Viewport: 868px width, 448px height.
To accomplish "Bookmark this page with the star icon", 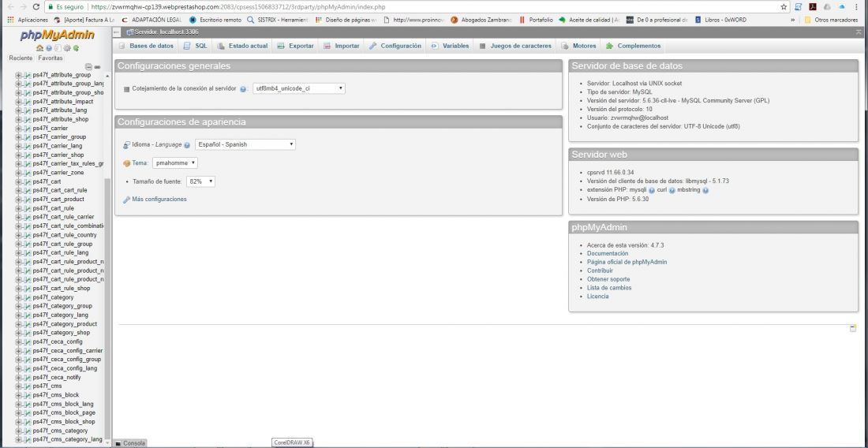I will 784,7.
